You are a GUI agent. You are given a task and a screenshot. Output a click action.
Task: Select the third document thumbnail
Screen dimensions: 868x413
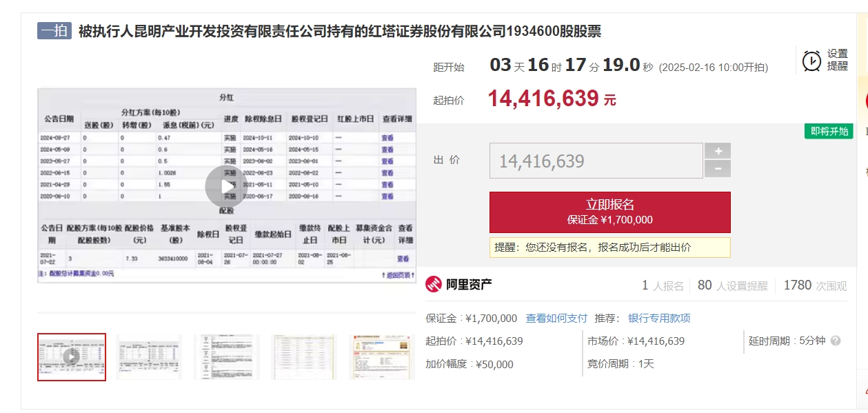pyautogui.click(x=227, y=356)
